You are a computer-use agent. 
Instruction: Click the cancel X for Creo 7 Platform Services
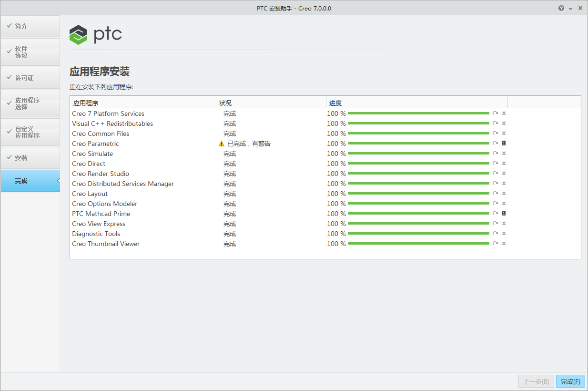click(504, 113)
